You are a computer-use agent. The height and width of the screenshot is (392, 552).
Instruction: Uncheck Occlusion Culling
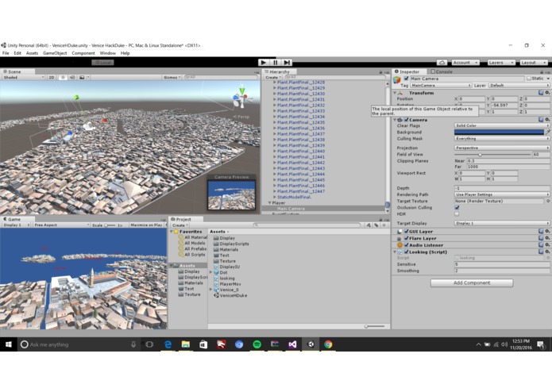click(457, 207)
